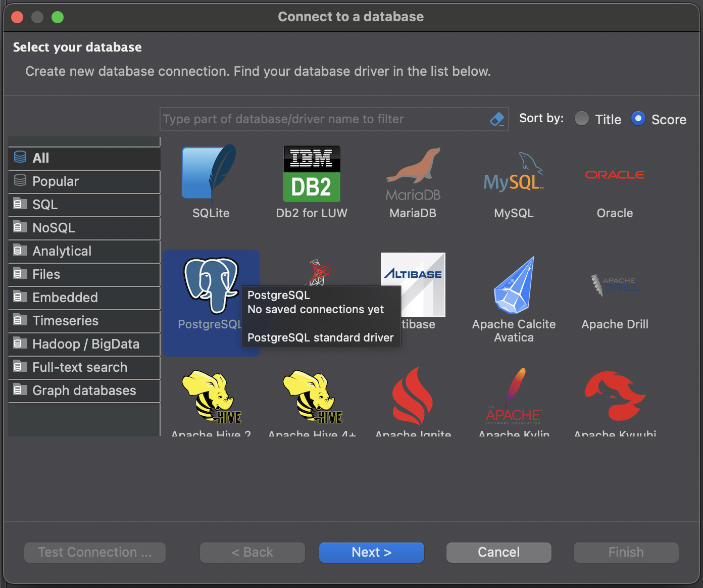Open the Hadoop / BigData category
The image size is (703, 588).
(x=84, y=344)
